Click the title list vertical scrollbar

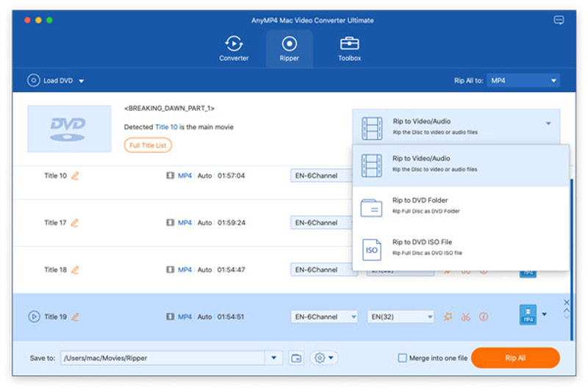(572, 259)
